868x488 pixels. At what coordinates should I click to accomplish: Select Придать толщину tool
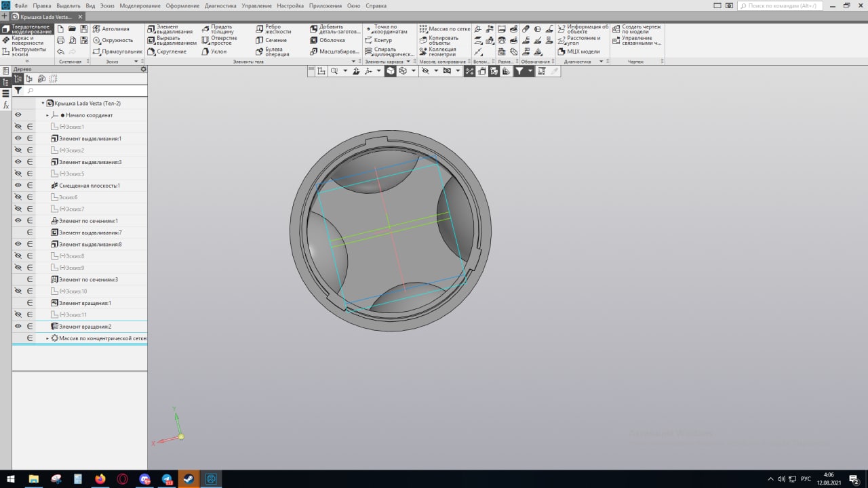pos(218,29)
